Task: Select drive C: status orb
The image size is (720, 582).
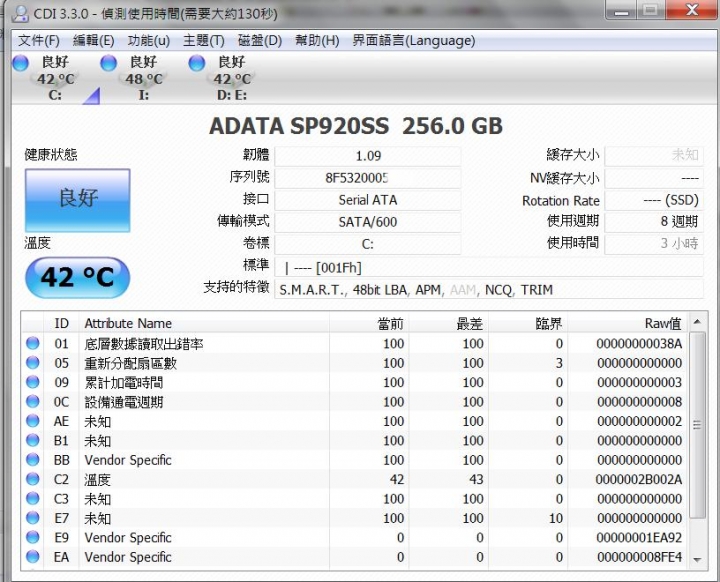Action: (x=20, y=63)
